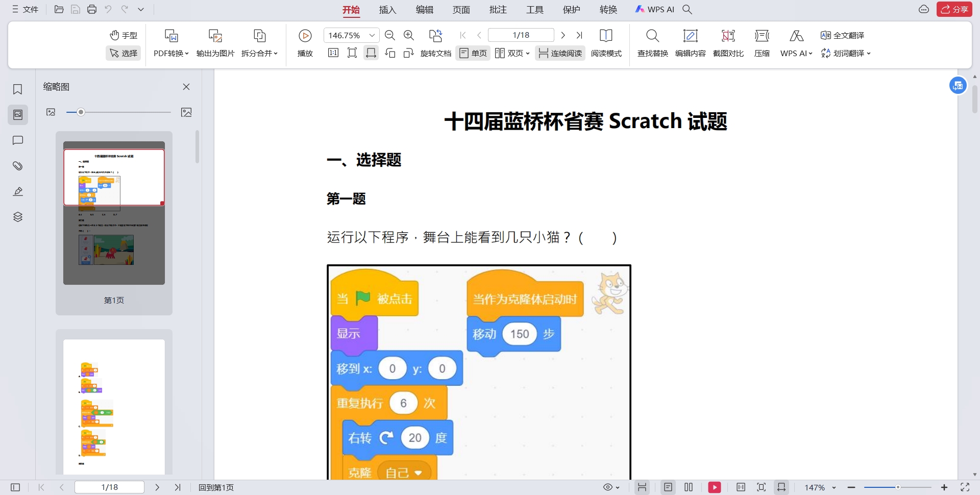Image resolution: width=980 pixels, height=495 pixels.
Task: Click the red play button in status bar
Action: pyautogui.click(x=715, y=487)
